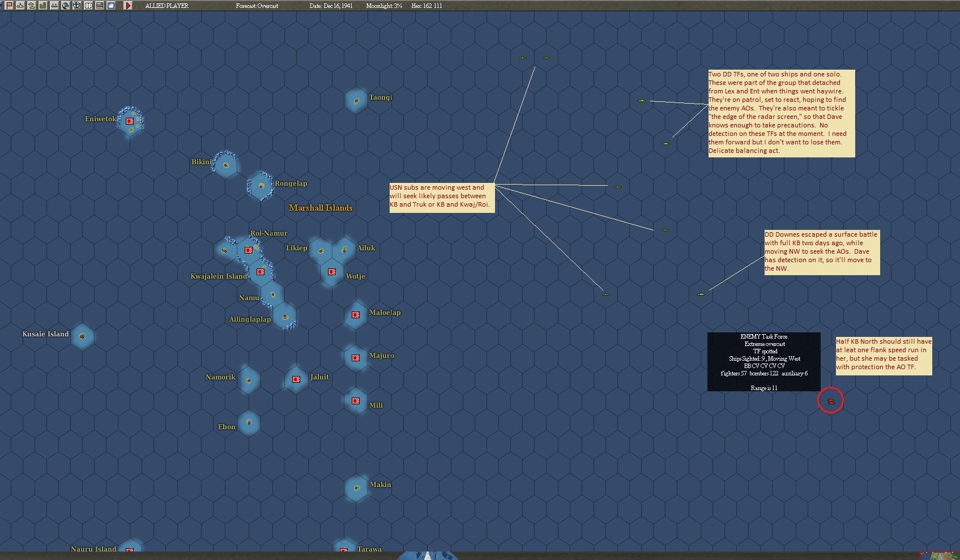
Task: Click the Bikini atoll hex
Action: (225, 165)
